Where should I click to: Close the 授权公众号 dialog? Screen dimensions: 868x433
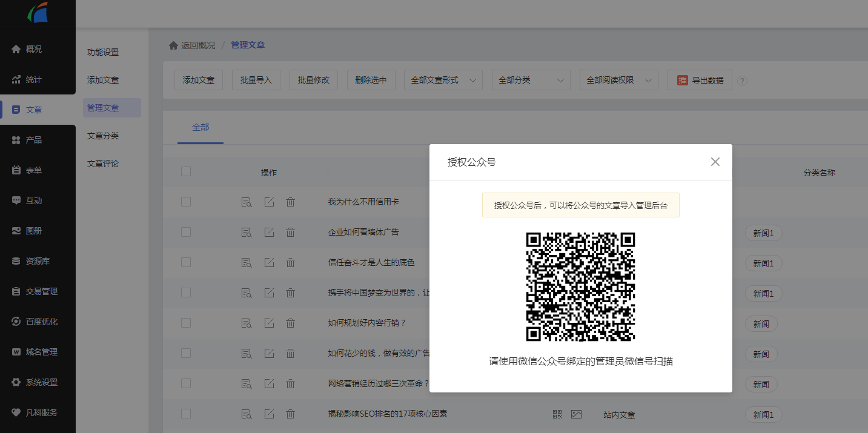715,162
